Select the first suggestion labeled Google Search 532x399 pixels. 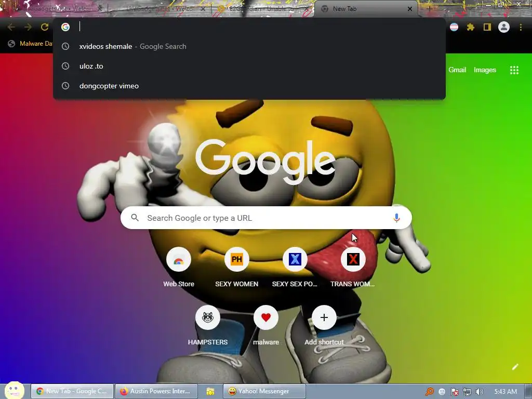249,46
